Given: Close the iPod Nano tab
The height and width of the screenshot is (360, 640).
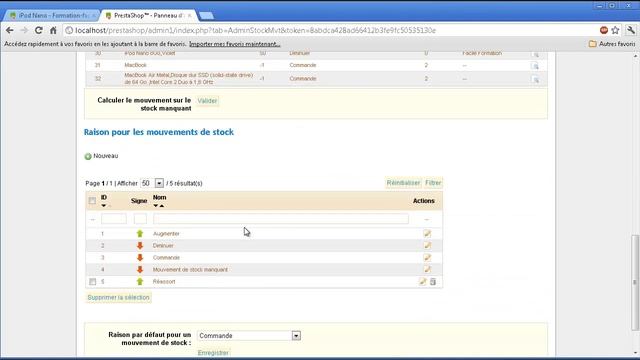Looking at the screenshot, I should click(93, 16).
